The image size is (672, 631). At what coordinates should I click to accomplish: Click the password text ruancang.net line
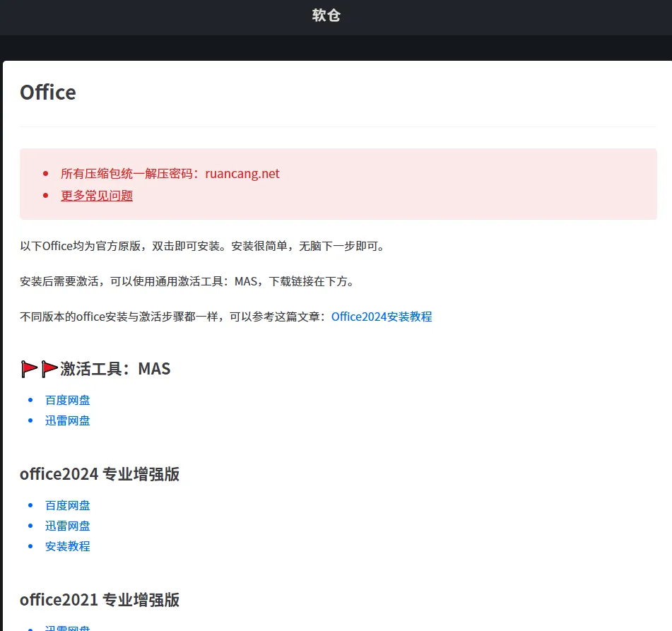pos(170,174)
